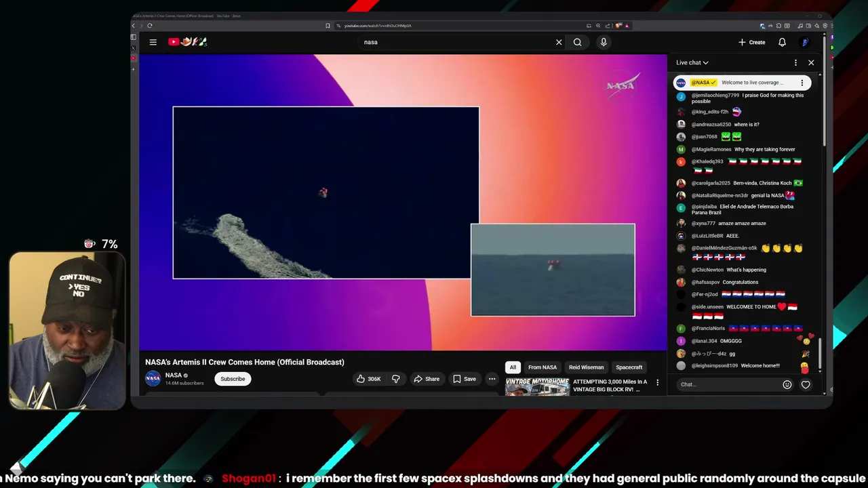
Task: Open the Create menu
Action: (x=752, y=42)
